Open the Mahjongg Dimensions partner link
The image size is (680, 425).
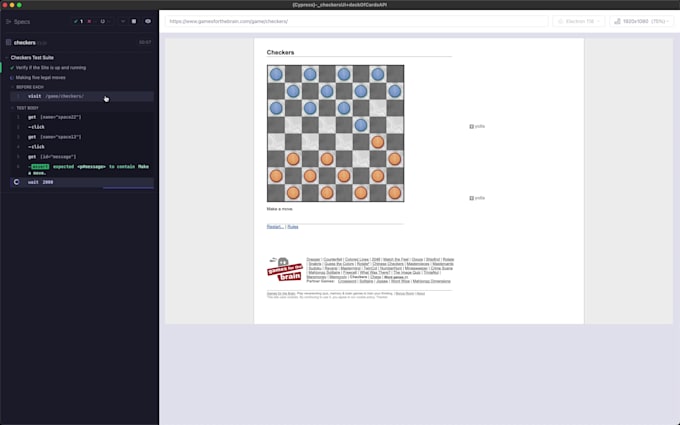(x=432, y=281)
